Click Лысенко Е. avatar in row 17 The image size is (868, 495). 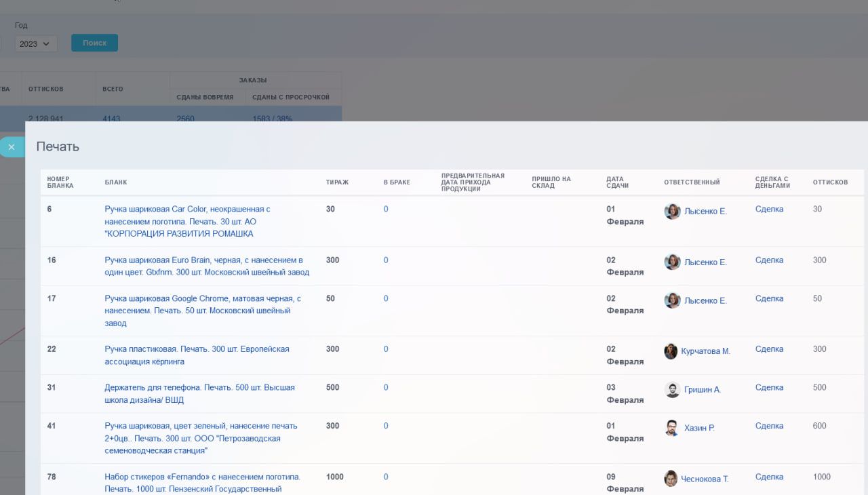[x=672, y=300]
